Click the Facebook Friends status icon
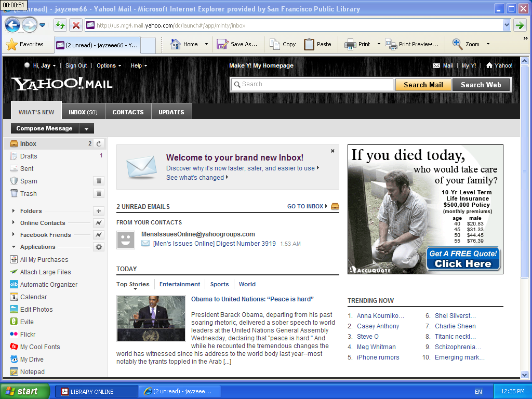Viewport: 532px width, 399px height. pyautogui.click(x=99, y=234)
